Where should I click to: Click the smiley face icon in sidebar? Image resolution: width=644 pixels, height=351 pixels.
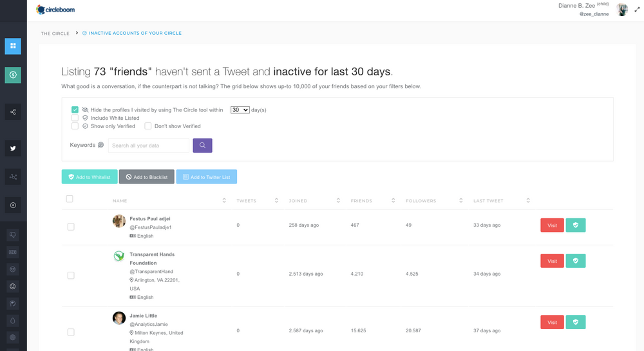tap(13, 287)
